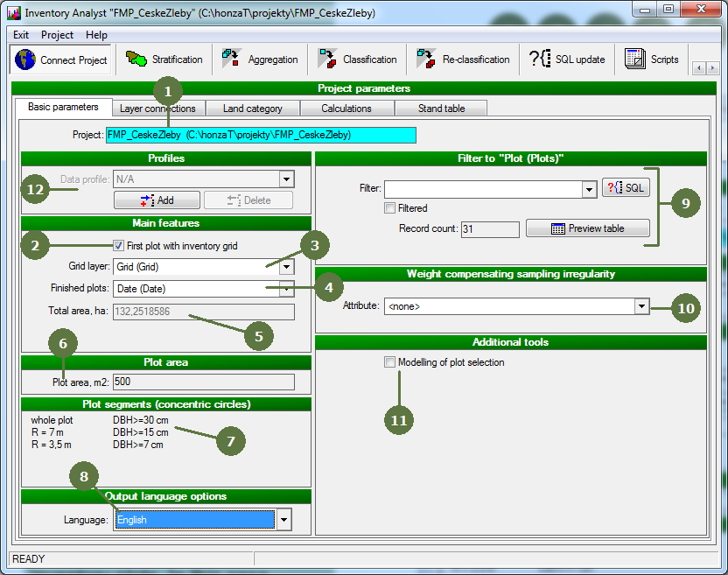Open the Project menu
Screen dimensions: 728x575
click(x=57, y=35)
